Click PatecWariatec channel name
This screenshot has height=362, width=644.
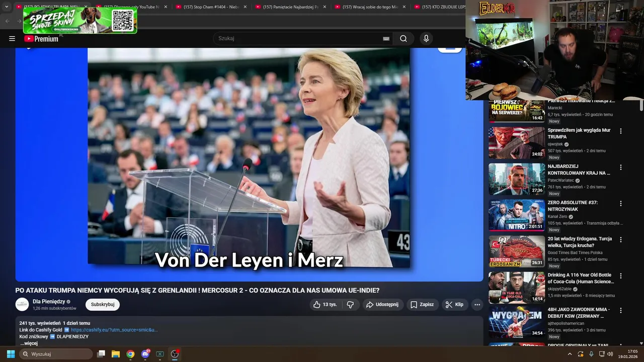tap(561, 180)
